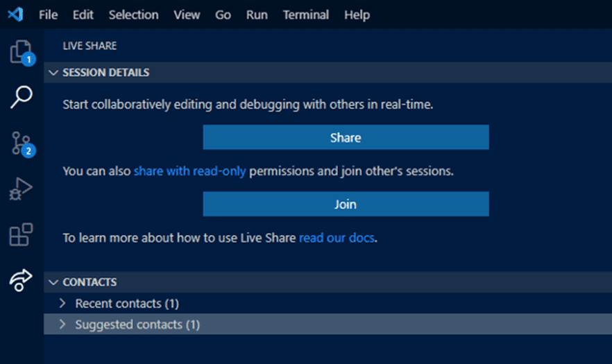Click the Share button
The width and height of the screenshot is (612, 364).
pos(346,137)
